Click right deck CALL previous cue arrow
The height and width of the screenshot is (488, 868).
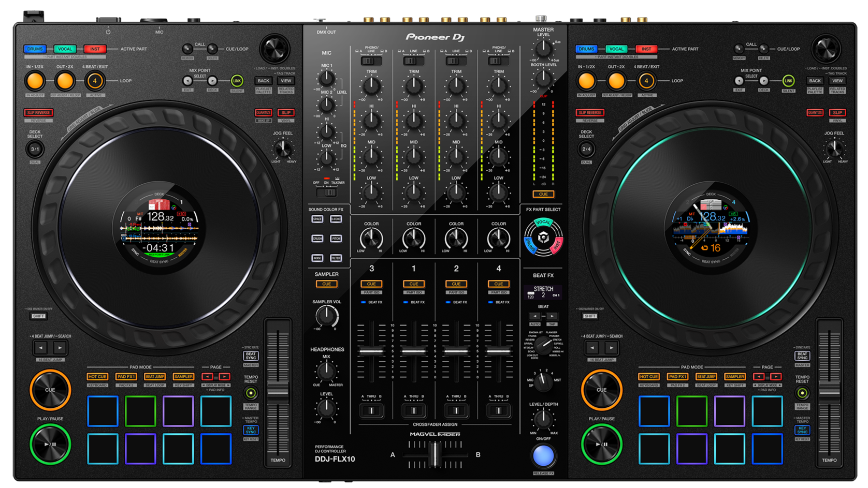click(739, 49)
